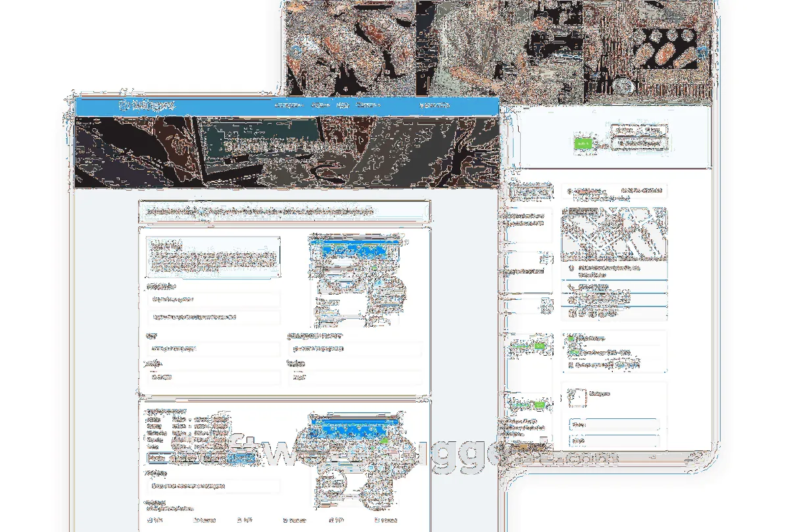Screen dimensions: 789x532
Task: Focus the upper input field in back window's bottom card
Action: 613,425
